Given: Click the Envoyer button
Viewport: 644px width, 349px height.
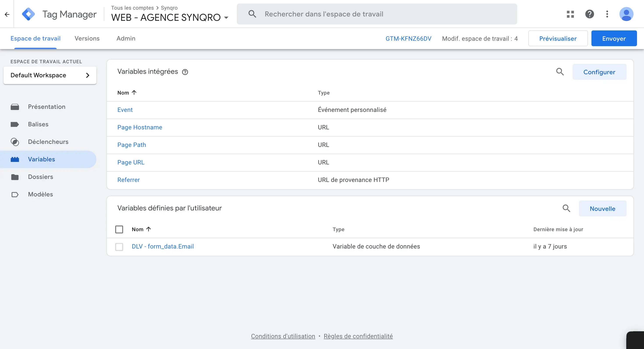Looking at the screenshot, I should click(614, 39).
